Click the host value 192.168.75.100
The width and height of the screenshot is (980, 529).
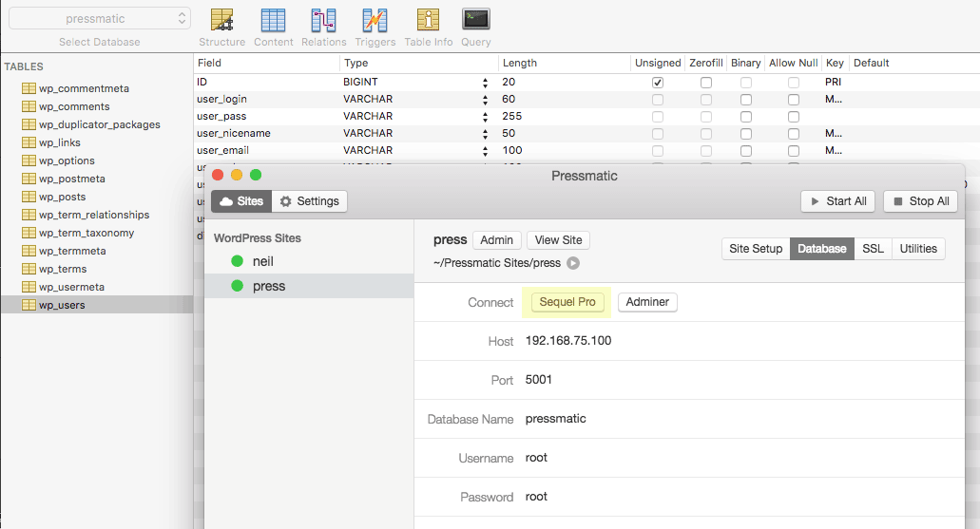[568, 340]
